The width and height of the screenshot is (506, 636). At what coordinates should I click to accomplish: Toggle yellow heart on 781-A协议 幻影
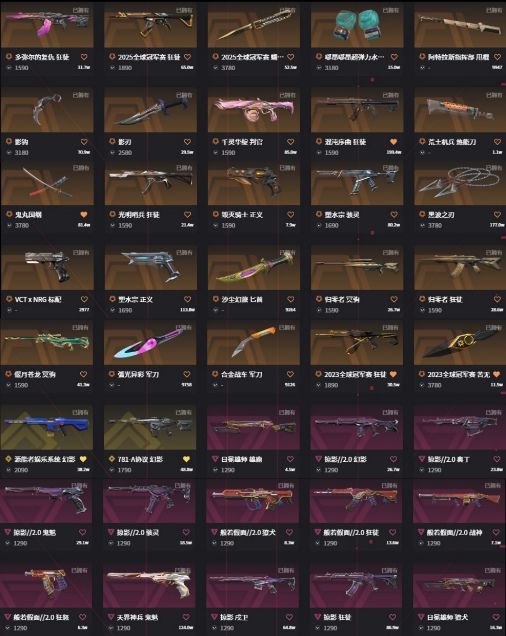(186, 459)
